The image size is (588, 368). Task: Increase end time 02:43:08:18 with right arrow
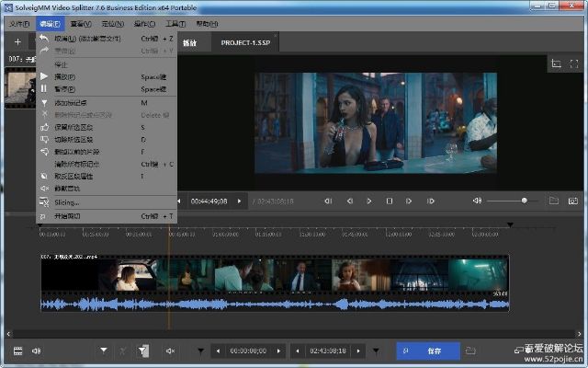pos(358,351)
